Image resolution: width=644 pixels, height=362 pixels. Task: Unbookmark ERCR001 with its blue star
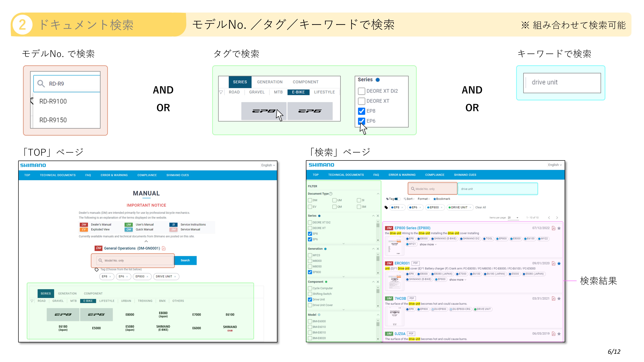[x=559, y=263]
